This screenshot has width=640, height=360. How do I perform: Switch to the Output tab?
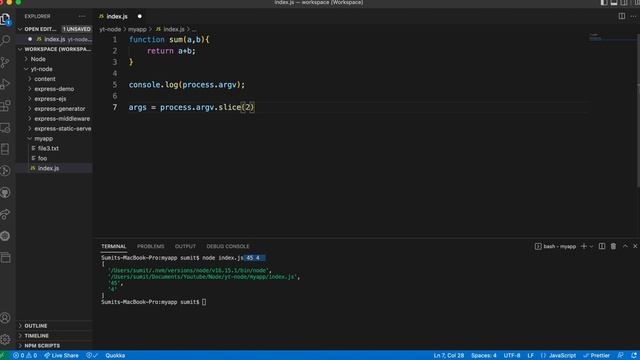click(x=185, y=246)
